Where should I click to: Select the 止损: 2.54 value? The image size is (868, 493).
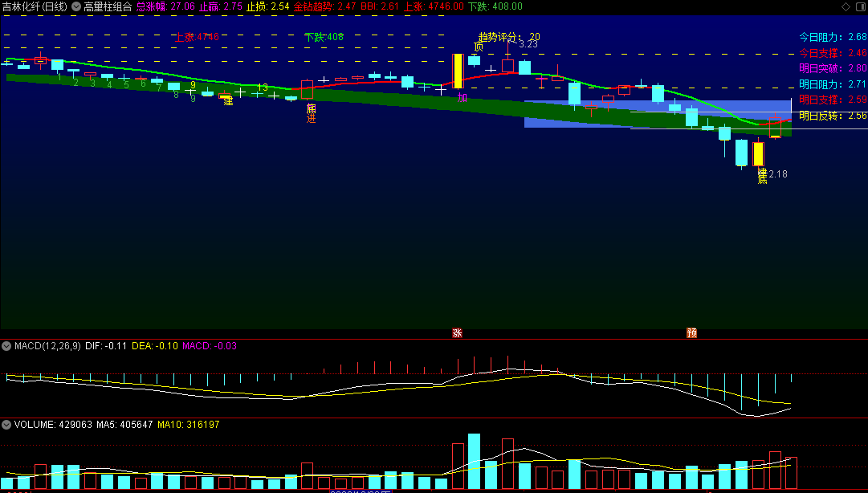(268, 6)
